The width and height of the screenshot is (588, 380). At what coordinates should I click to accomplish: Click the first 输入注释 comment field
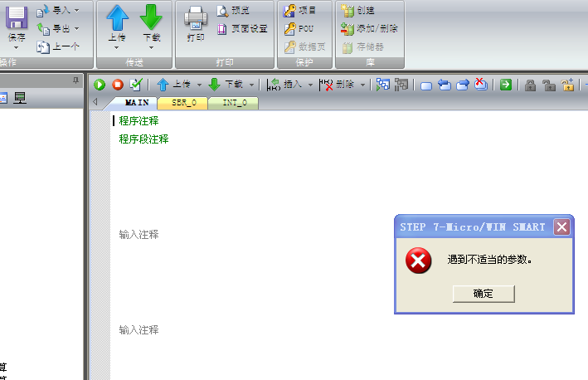coord(138,235)
